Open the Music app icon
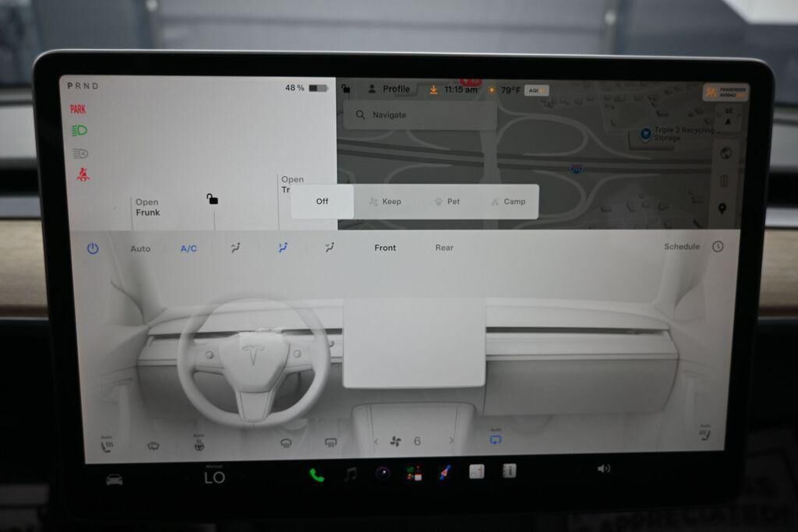The width and height of the screenshot is (798, 532). [x=351, y=474]
